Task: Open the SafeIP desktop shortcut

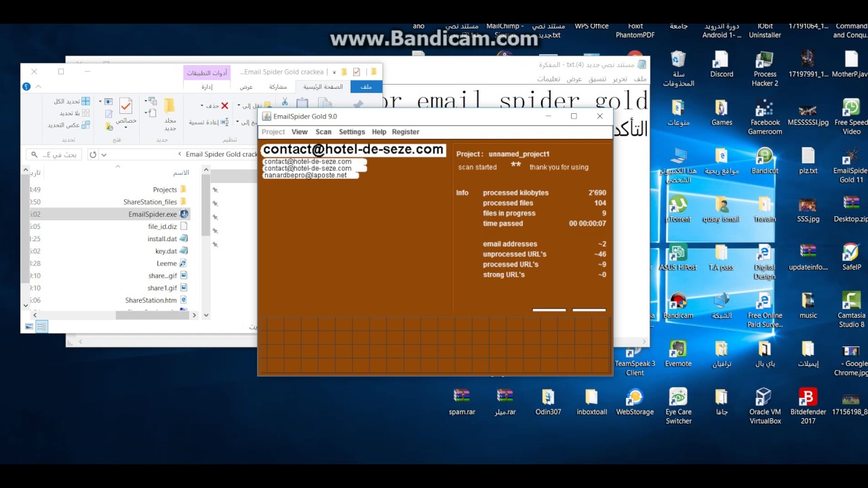Action: (x=852, y=258)
